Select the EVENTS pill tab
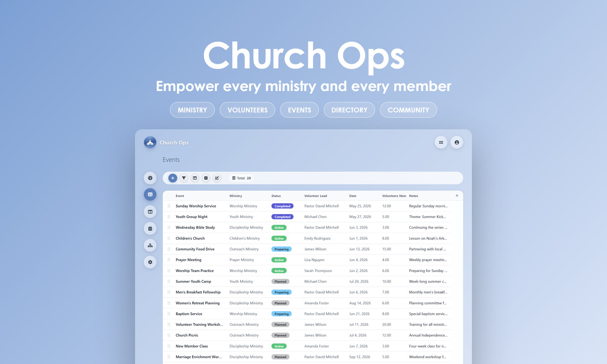607x364 pixels. pyautogui.click(x=300, y=110)
